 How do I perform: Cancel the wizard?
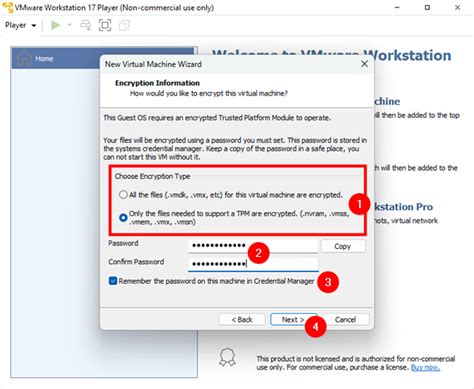click(x=346, y=319)
